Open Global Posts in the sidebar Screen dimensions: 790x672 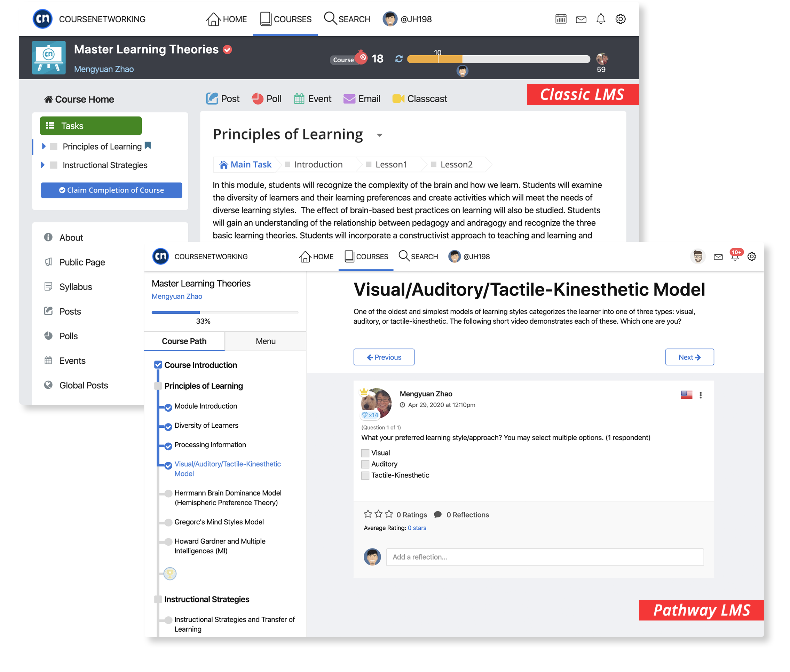(84, 385)
